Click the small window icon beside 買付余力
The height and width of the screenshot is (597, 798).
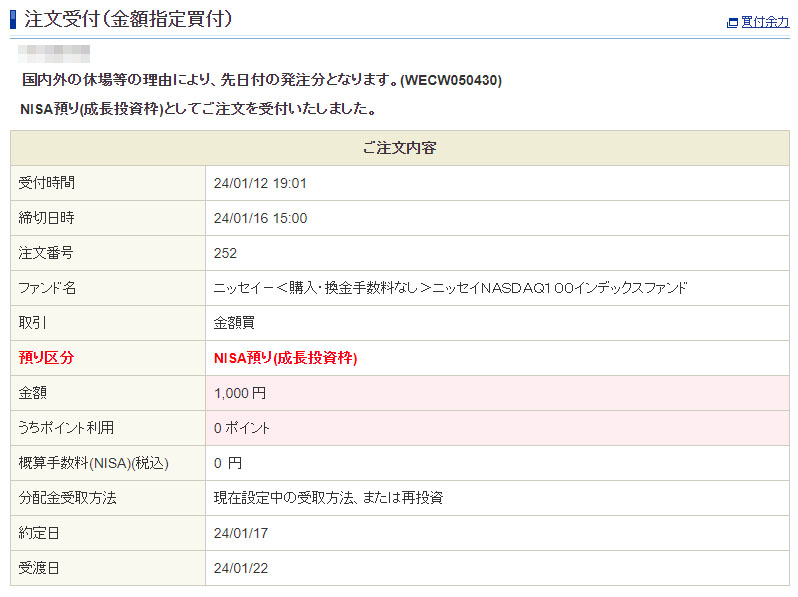click(732, 23)
